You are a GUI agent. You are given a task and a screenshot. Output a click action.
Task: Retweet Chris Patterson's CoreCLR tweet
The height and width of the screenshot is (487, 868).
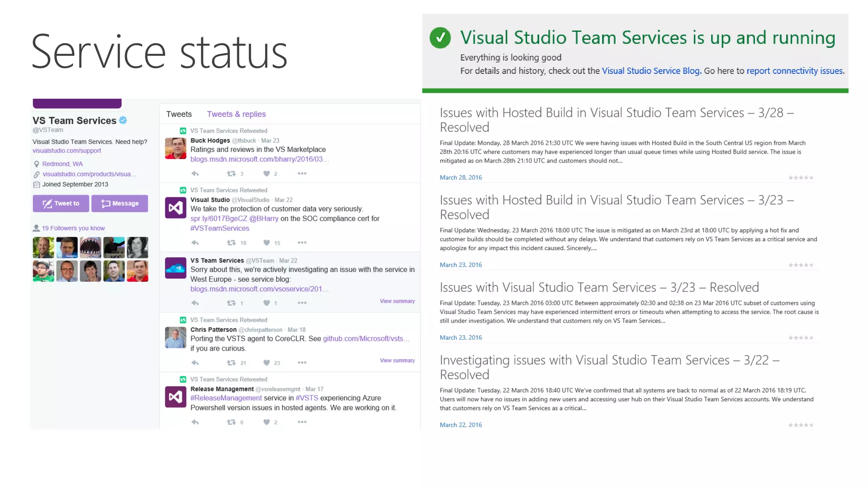coord(231,362)
